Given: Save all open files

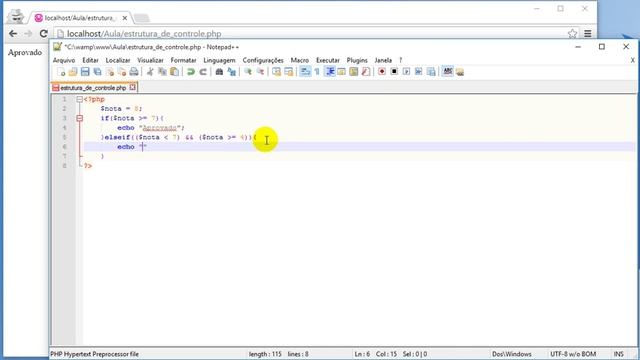Looking at the screenshot, I should [97, 72].
